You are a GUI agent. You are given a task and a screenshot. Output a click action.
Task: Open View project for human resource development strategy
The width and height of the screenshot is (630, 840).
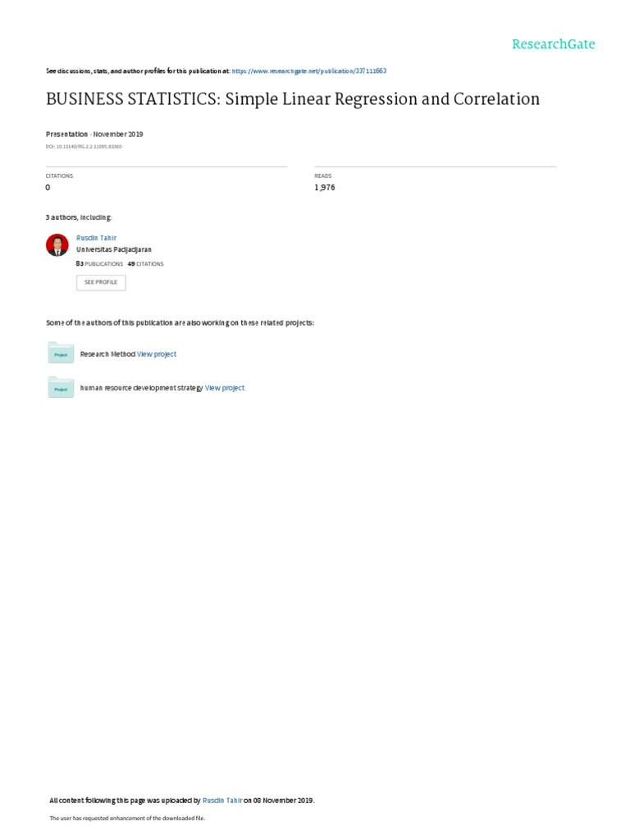pos(225,388)
